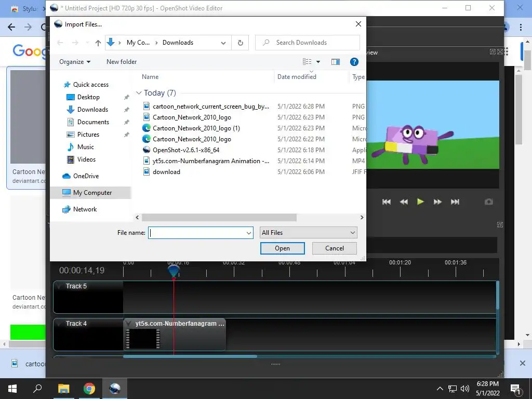Sort by Name column header
The height and width of the screenshot is (399, 532).
[150, 77]
